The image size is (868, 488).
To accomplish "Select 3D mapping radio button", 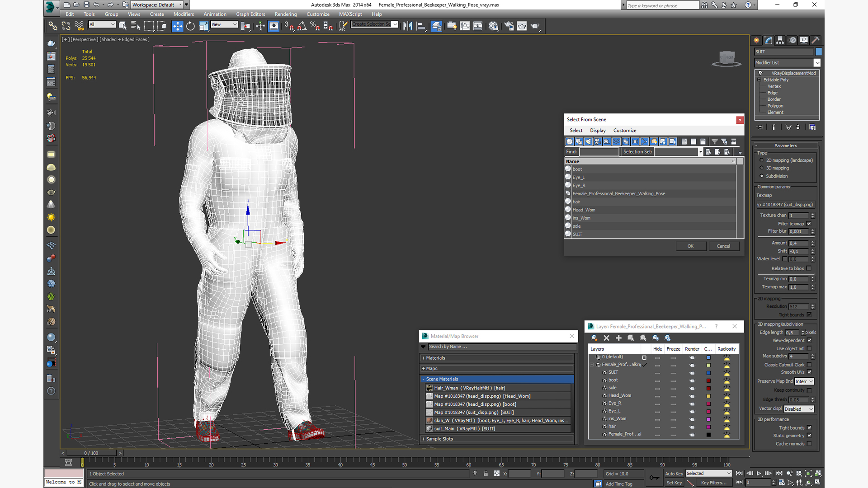I will [762, 168].
